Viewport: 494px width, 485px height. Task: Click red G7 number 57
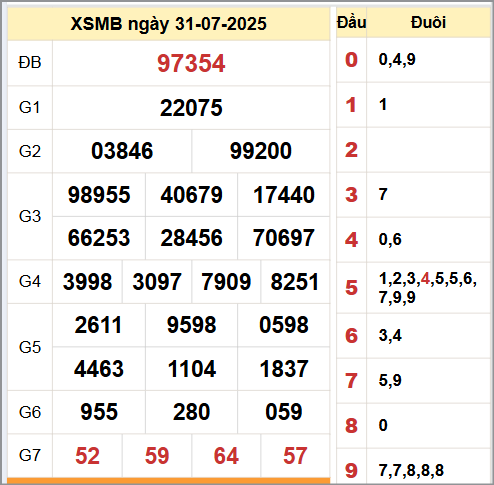click(295, 456)
